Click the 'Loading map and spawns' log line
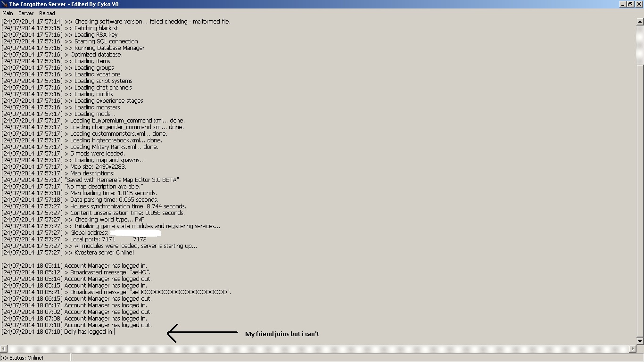Image resolution: width=644 pixels, height=362 pixels. pos(73,160)
